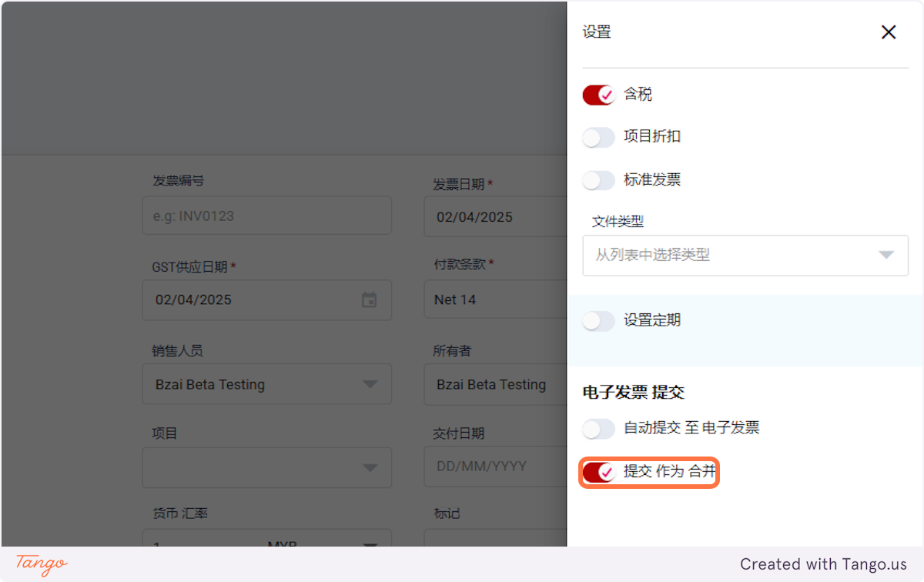Screen dimensions: 924x582
Task: Open the 文件类型 dropdown list
Action: click(x=745, y=255)
